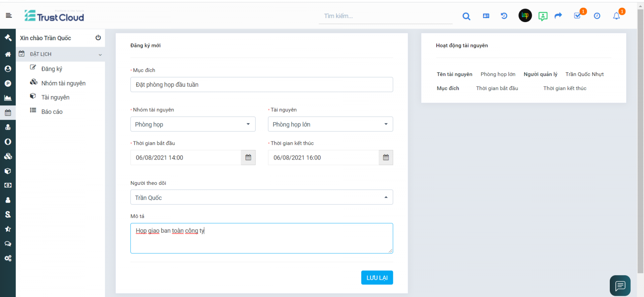
Task: Select Đăng ký menu item
Action: 52,69
